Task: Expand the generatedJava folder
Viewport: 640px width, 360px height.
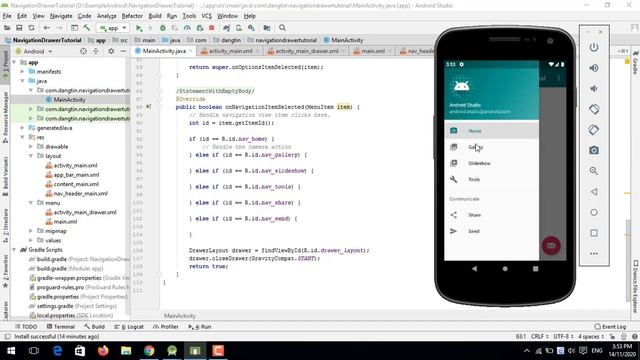Action: [x=22, y=128]
